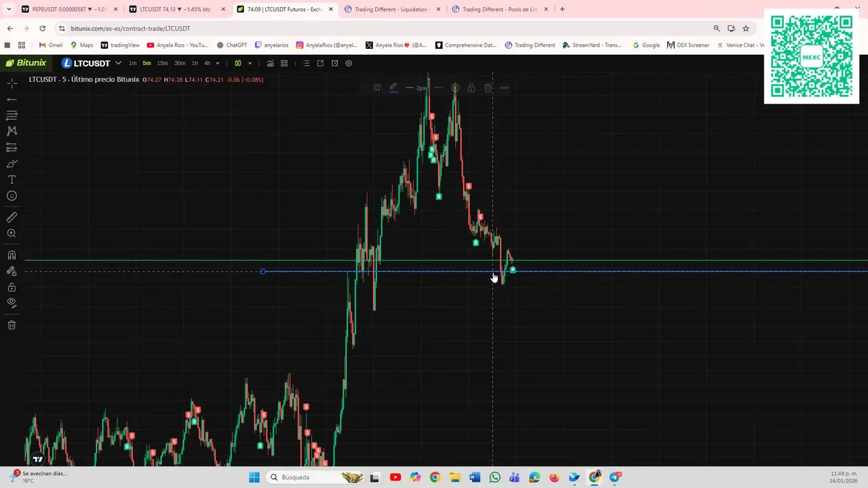Expand the timeframe dropdown arrow
This screenshot has height=488, width=868.
(x=218, y=63)
